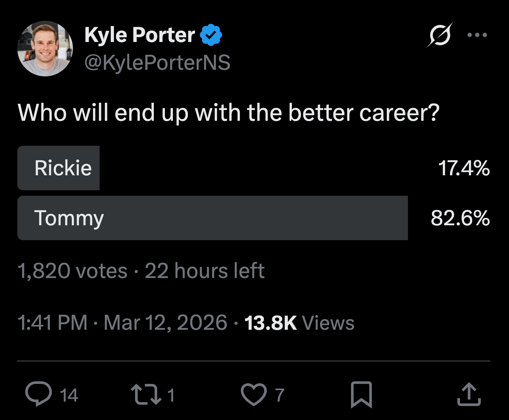Share the post via the share icon

pyautogui.click(x=469, y=394)
